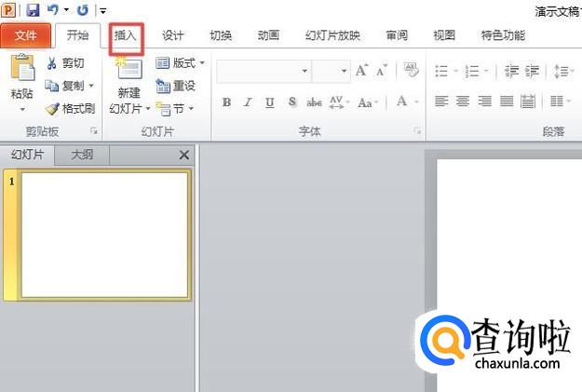The image size is (582, 392).
Task: Close the slides/outline pane
Action: tap(184, 155)
